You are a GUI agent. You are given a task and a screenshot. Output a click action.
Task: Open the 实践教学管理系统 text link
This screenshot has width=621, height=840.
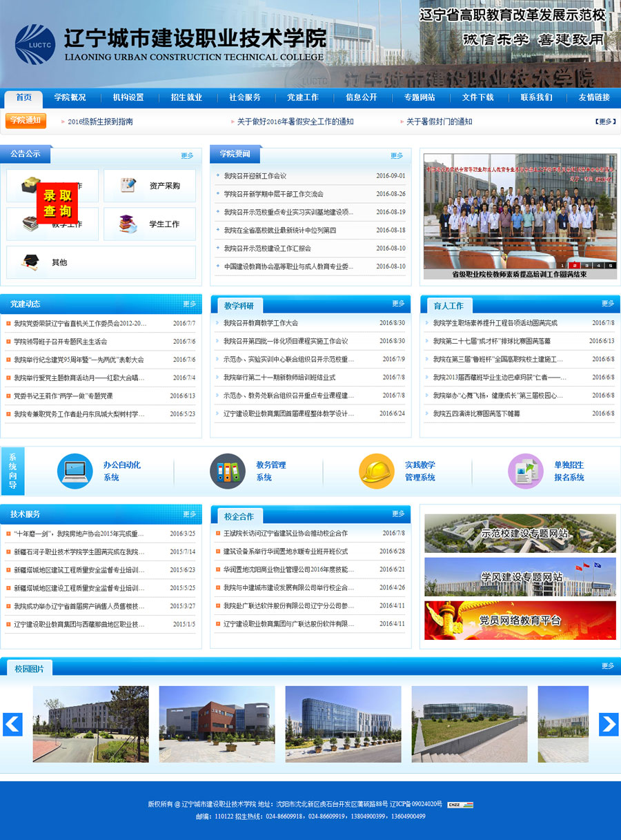coord(420,471)
